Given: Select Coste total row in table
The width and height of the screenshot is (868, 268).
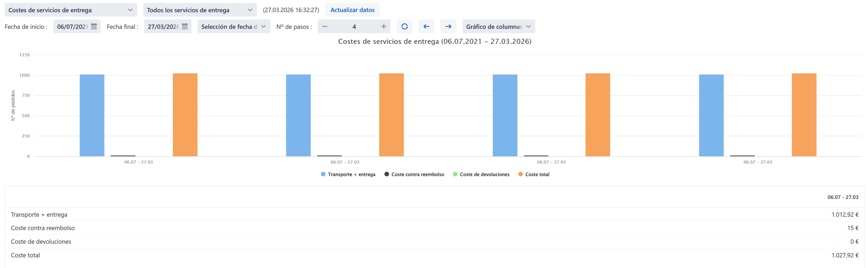Looking at the screenshot, I should [25, 255].
